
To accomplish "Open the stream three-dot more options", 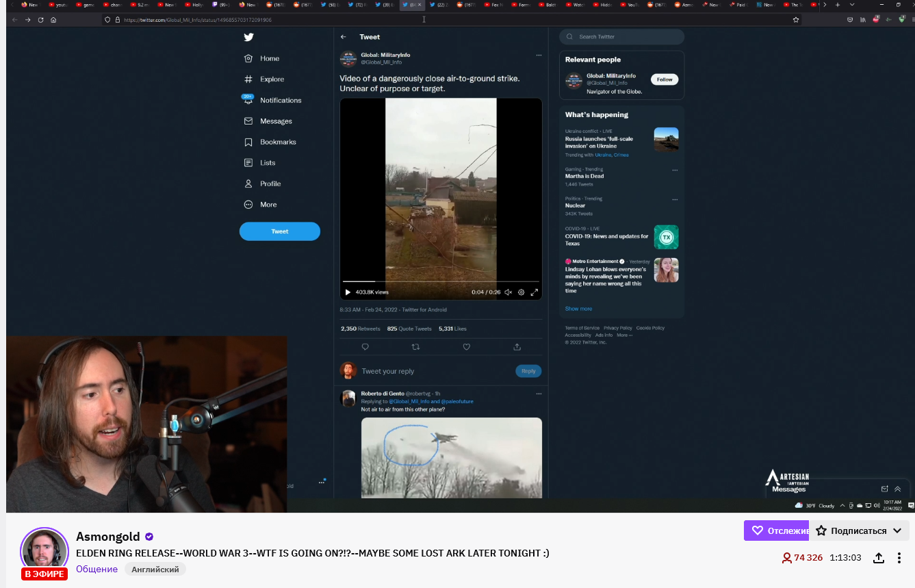I will [899, 558].
